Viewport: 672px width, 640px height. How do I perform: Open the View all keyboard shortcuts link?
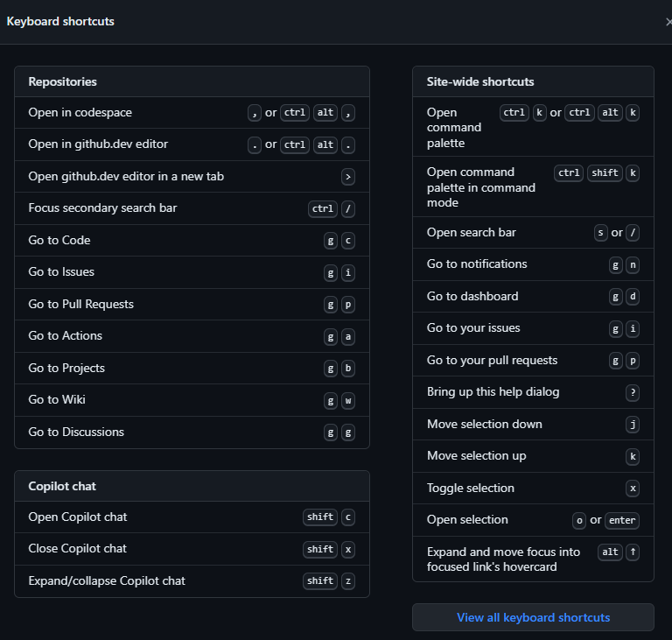[x=533, y=617]
